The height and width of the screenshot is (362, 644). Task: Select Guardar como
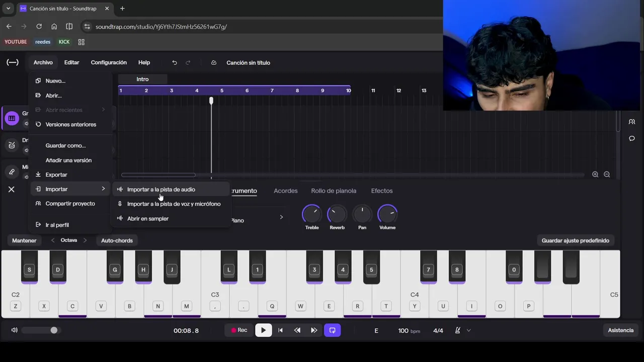(70, 146)
